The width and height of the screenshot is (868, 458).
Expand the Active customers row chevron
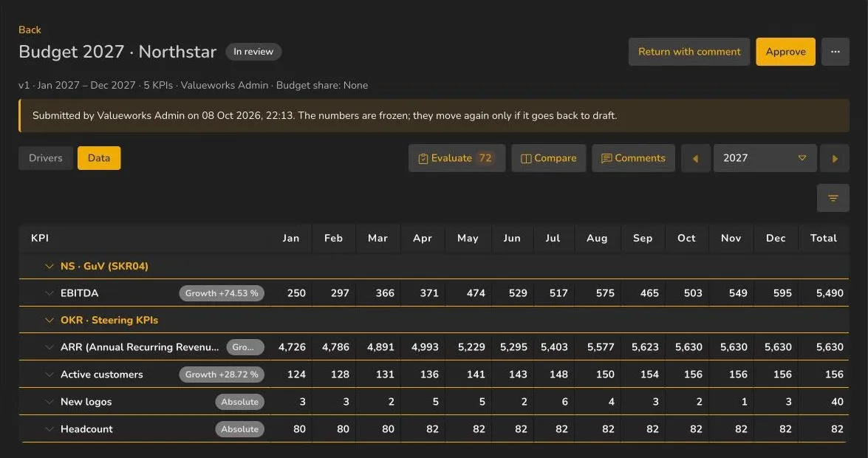[x=49, y=375]
